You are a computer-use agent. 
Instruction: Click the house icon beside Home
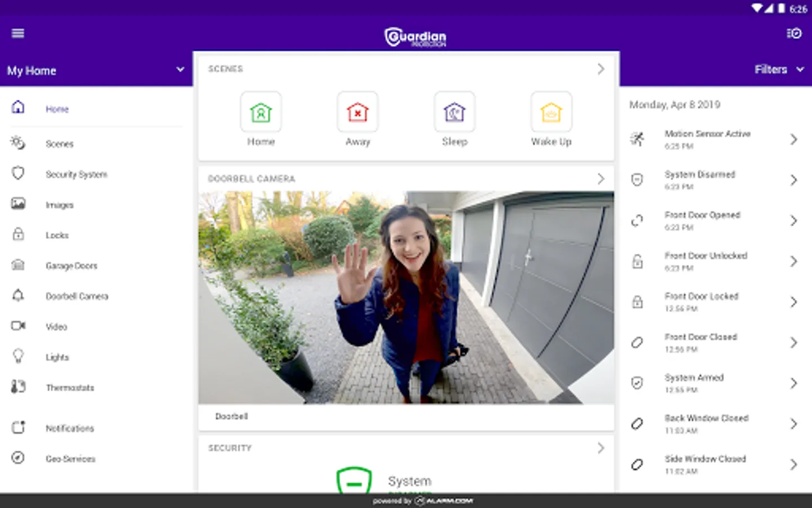[18, 106]
